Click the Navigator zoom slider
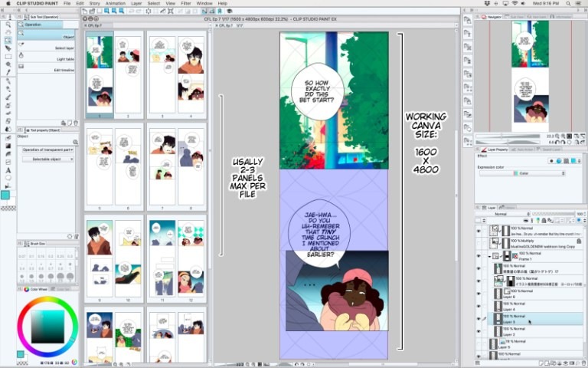This screenshot has width=588, height=368. click(x=508, y=136)
